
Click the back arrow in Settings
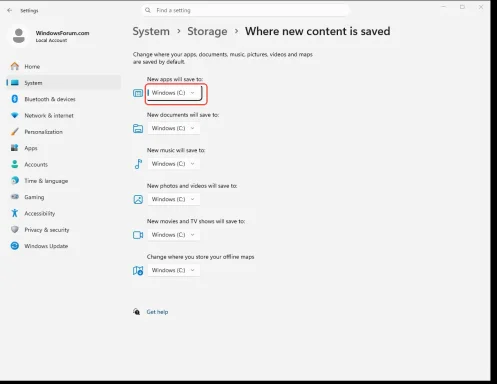tap(10, 10)
